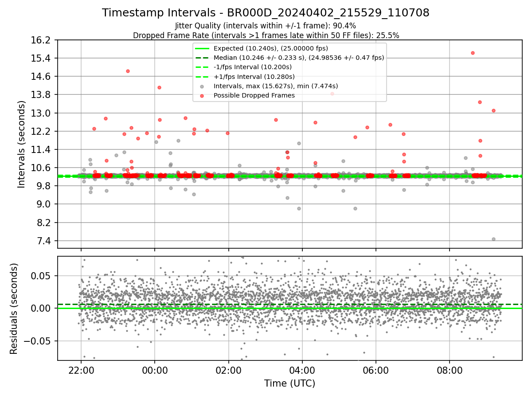The image size is (532, 399).
Task: Click the x-axis tick label '04:00'
Action: [x=302, y=371]
